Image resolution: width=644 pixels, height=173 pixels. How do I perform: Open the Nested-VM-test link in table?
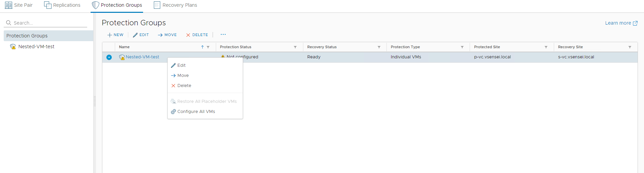point(142,57)
